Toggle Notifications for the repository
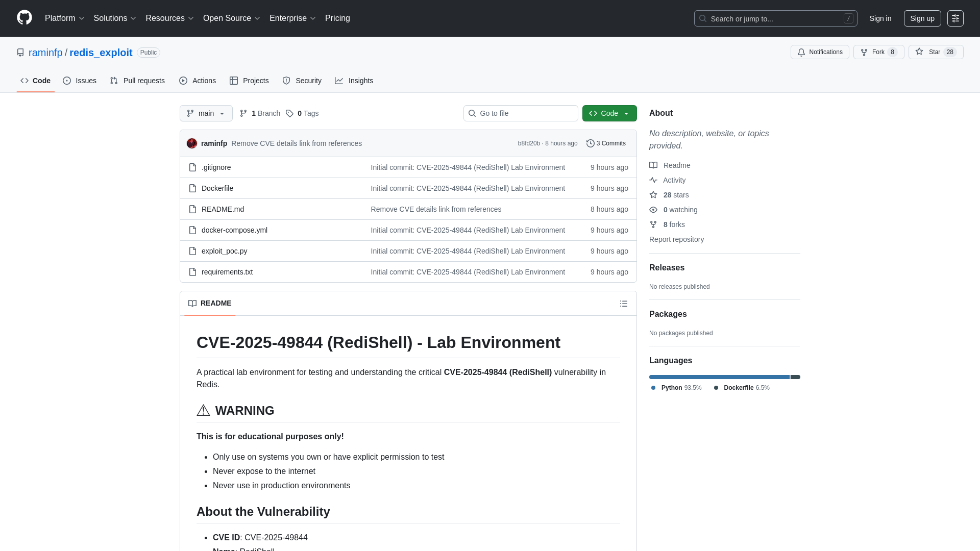The width and height of the screenshot is (980, 551). (x=820, y=52)
